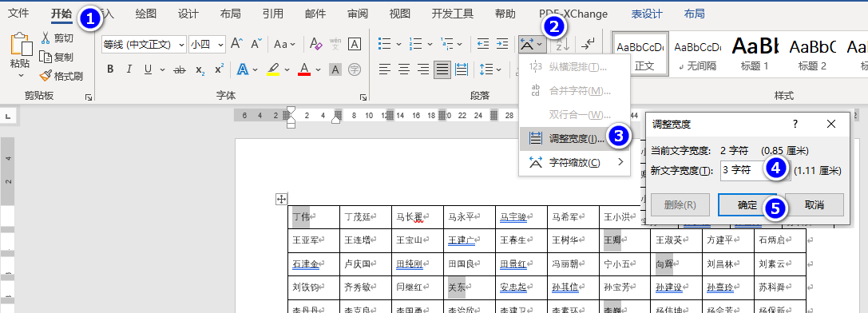Apply the blue text effects A icon
The height and width of the screenshot is (313, 868).
(243, 69)
